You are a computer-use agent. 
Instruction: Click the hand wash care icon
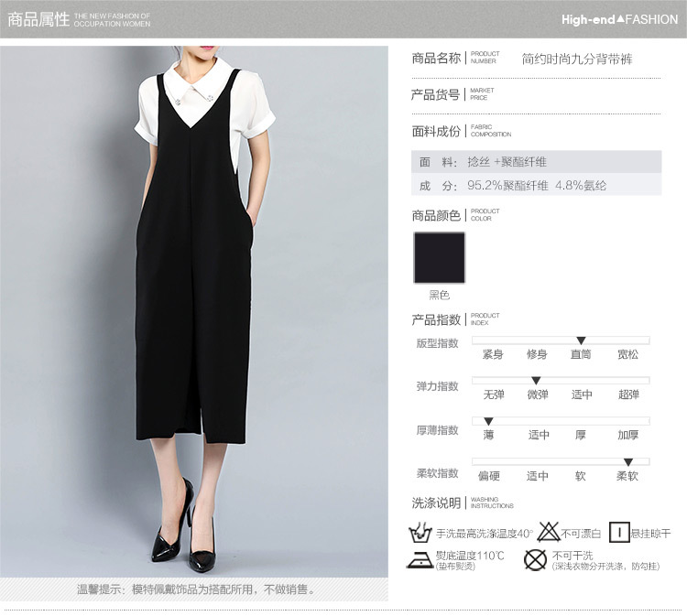coord(420,533)
